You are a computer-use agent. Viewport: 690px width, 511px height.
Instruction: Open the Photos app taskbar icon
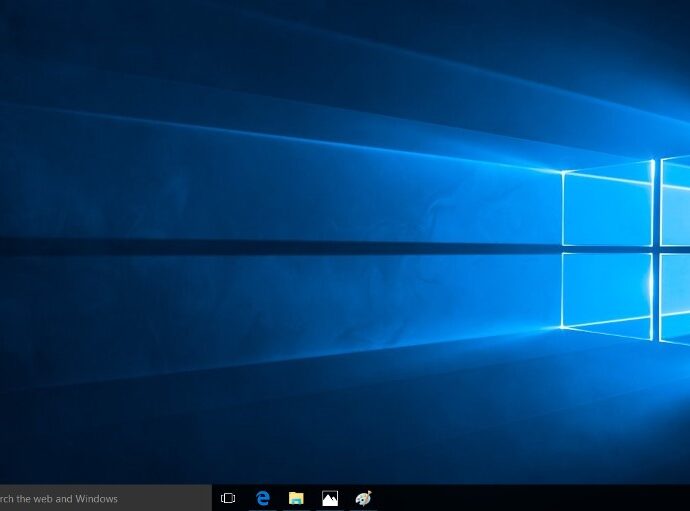click(330, 498)
